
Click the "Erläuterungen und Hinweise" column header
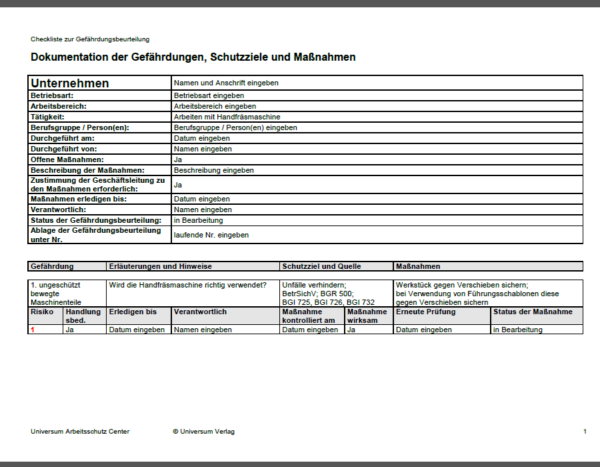pos(193,266)
